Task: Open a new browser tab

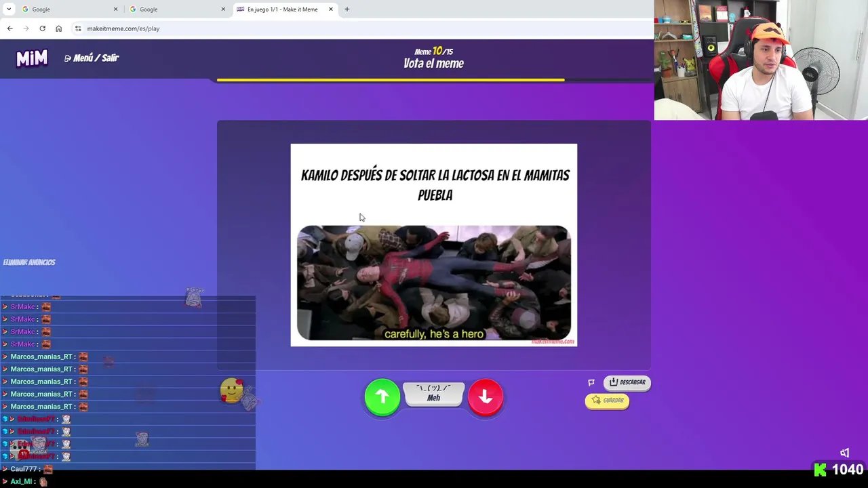Action: tap(347, 9)
